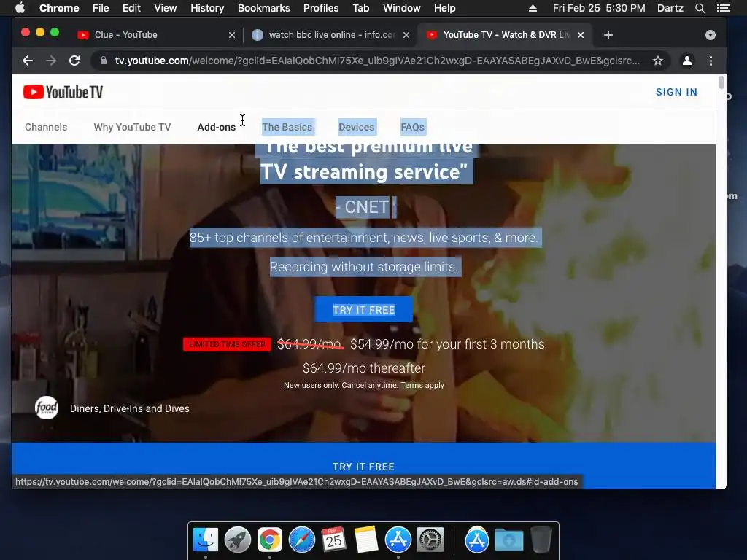The width and height of the screenshot is (747, 560).
Task: Click the hero TRY IT FREE button
Action: tap(363, 309)
